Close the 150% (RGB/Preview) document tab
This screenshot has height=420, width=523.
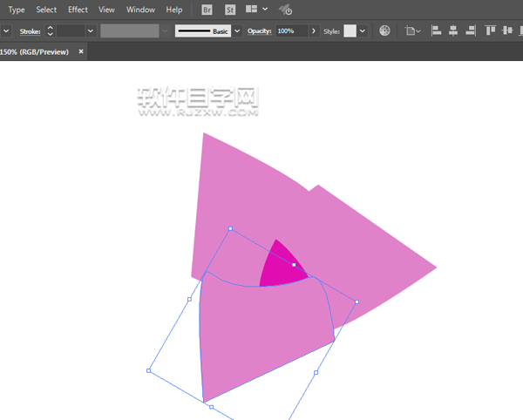pos(81,51)
